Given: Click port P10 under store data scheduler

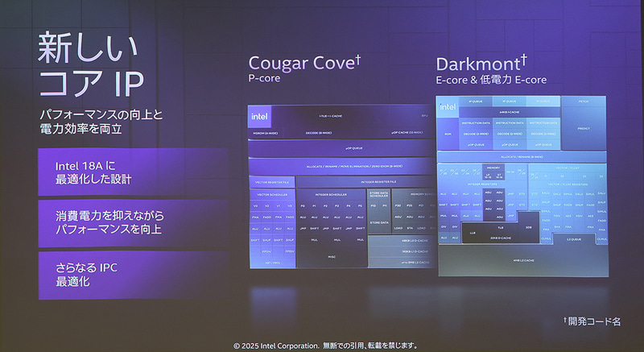Looking at the screenshot, I should 374,205.
